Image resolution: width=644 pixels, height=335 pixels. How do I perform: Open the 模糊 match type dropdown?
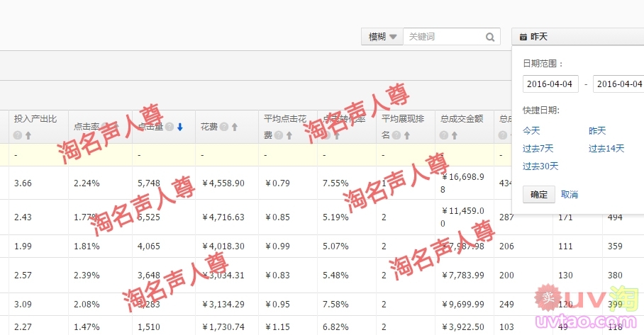coord(382,37)
